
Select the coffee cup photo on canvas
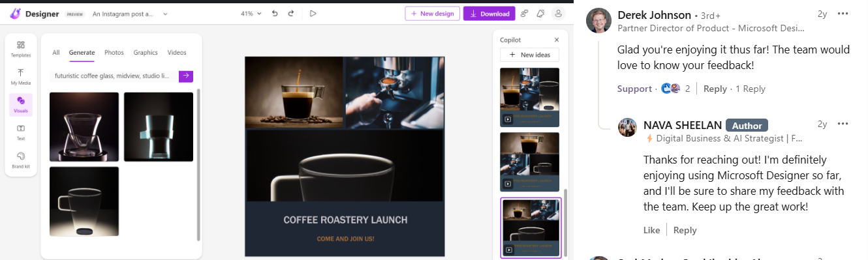point(294,92)
